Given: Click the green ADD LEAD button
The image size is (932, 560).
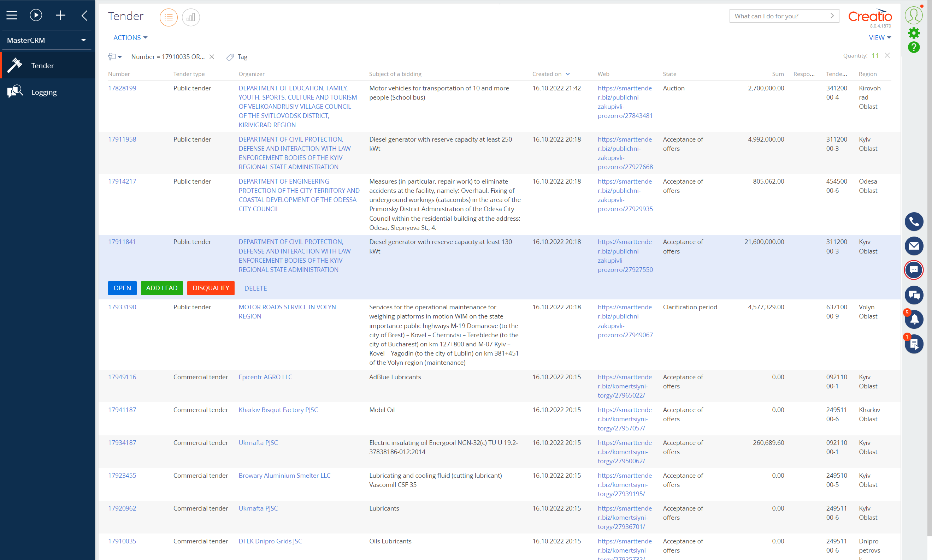Looking at the screenshot, I should [x=161, y=288].
